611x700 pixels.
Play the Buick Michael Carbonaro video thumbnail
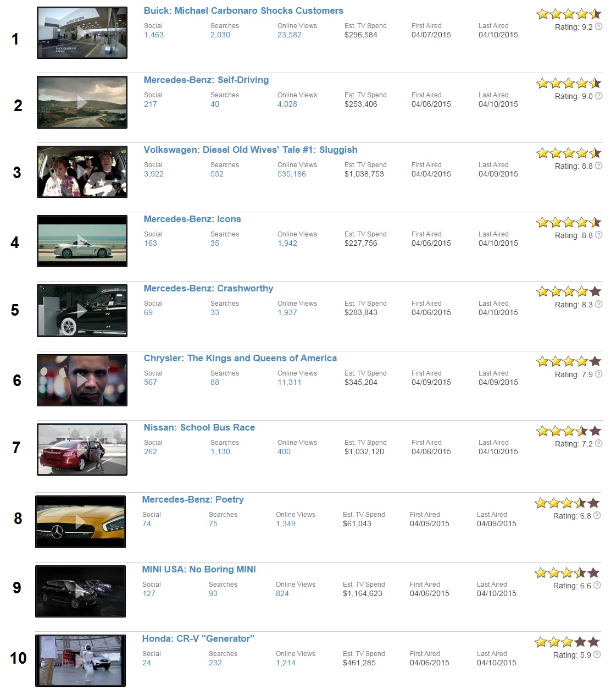pos(82,33)
